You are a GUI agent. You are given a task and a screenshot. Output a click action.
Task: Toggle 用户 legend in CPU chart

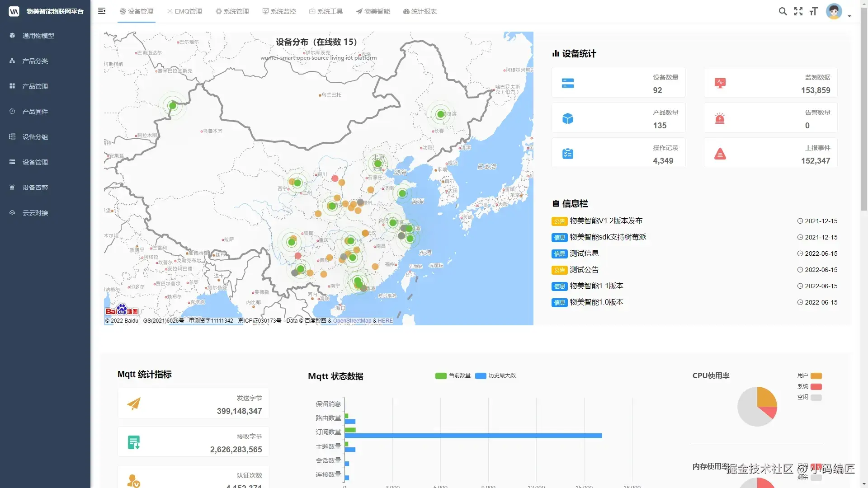coord(816,376)
